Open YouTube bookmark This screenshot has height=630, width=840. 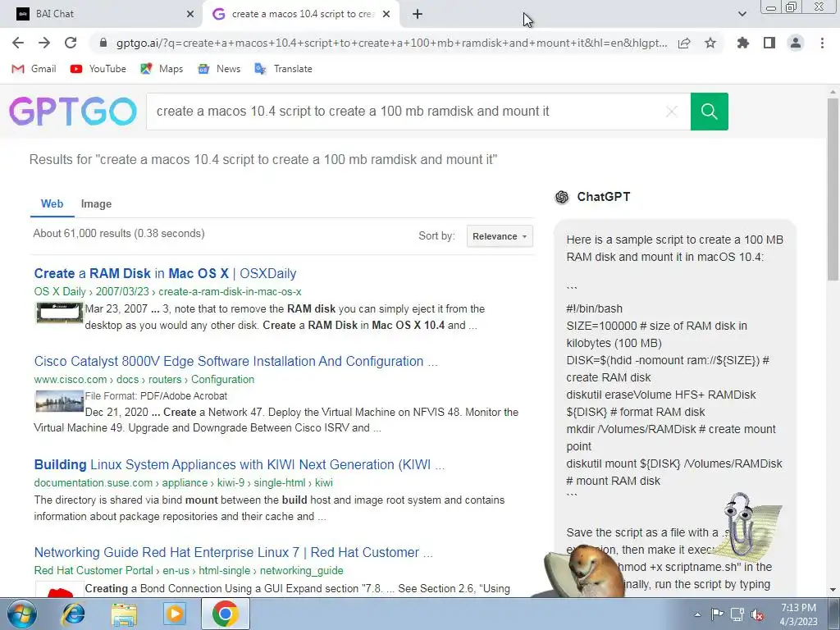tap(98, 69)
